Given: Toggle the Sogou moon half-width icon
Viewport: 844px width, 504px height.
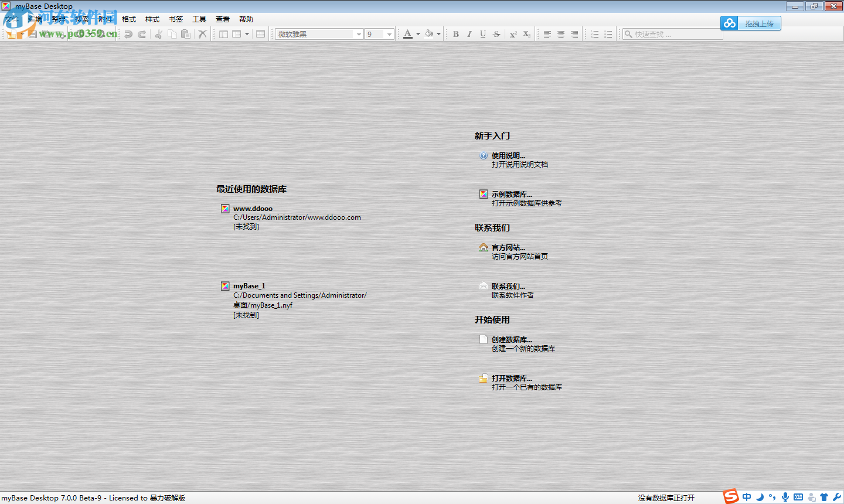Looking at the screenshot, I should click(x=760, y=497).
